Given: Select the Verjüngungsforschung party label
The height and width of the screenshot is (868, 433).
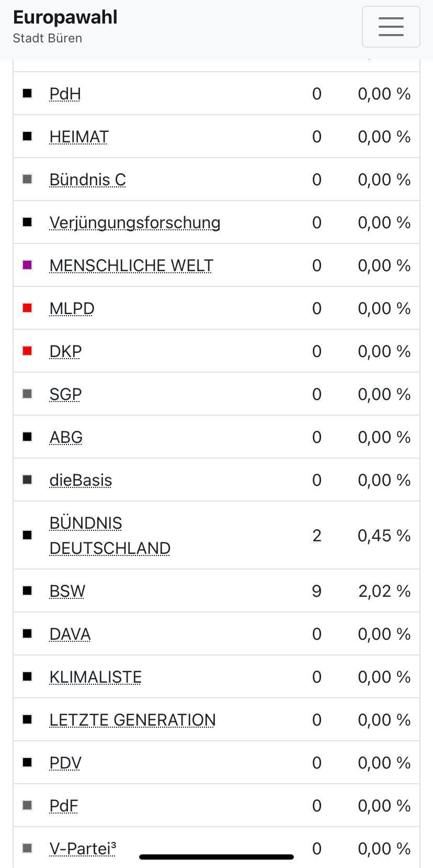Looking at the screenshot, I should 135,222.
